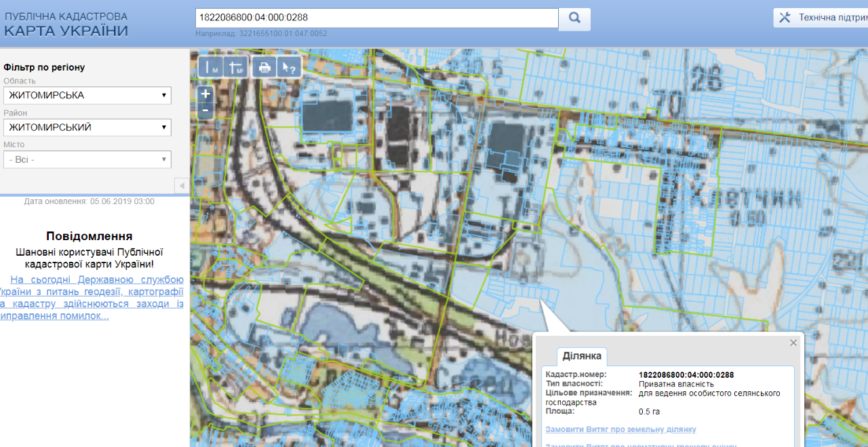
Task: Open the Область dropdown ЖИТОМИРСЬКА
Action: pyautogui.click(x=87, y=96)
